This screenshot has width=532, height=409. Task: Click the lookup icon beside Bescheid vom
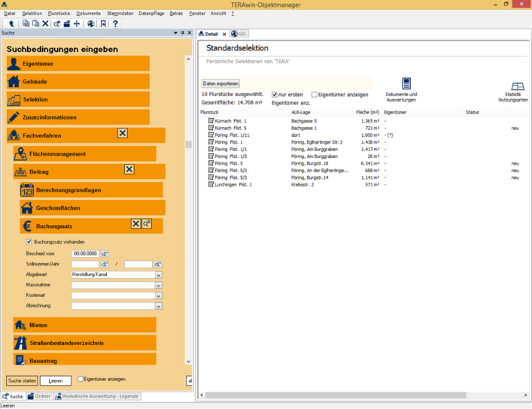[105, 254]
